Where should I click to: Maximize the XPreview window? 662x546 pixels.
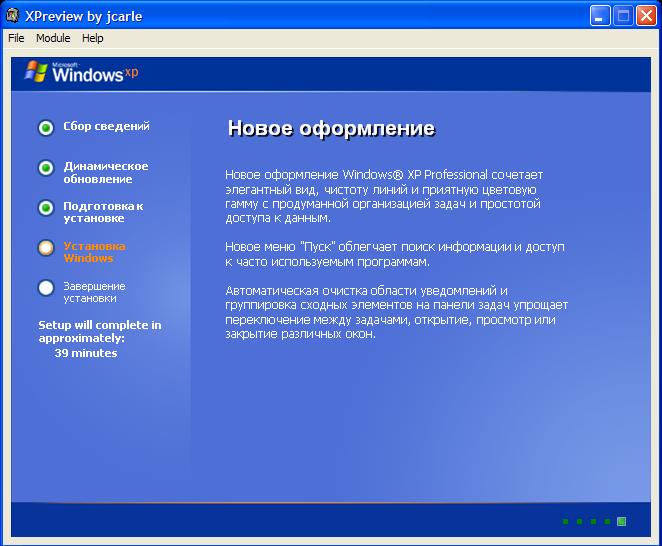point(623,16)
